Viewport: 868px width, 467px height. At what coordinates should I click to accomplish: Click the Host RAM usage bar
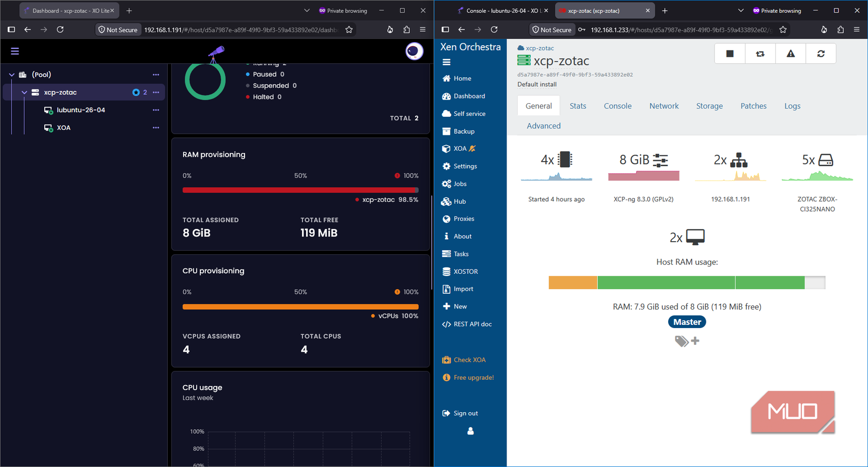687,283
